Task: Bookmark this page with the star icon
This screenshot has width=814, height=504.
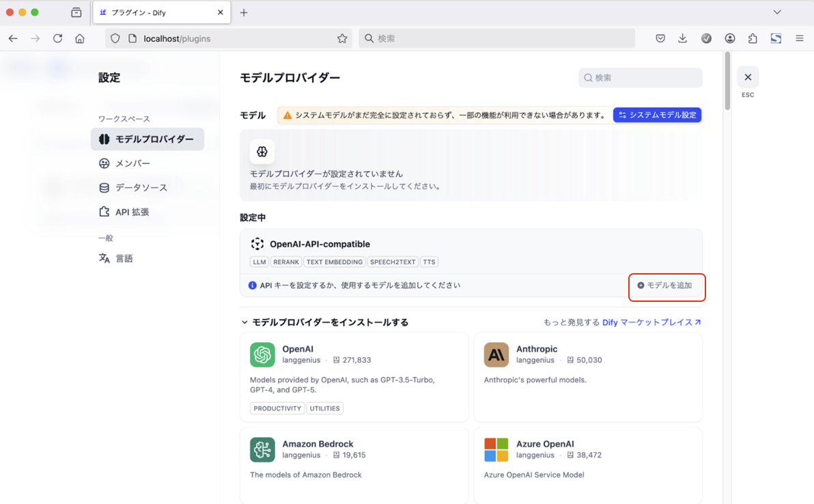Action: coord(342,38)
